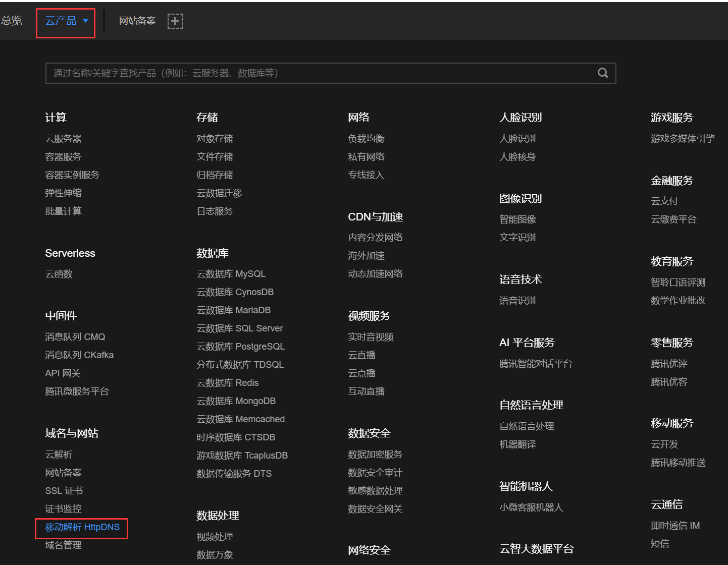Open 文件存储 link

[215, 157]
